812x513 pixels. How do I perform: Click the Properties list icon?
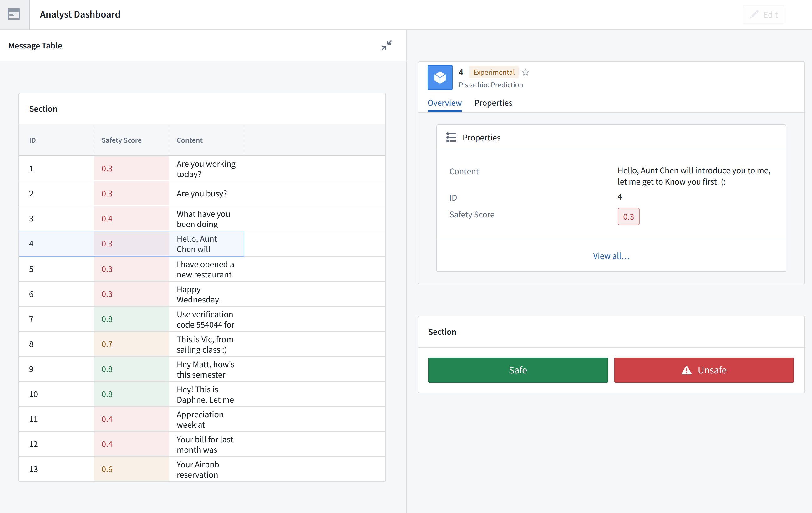(x=451, y=137)
